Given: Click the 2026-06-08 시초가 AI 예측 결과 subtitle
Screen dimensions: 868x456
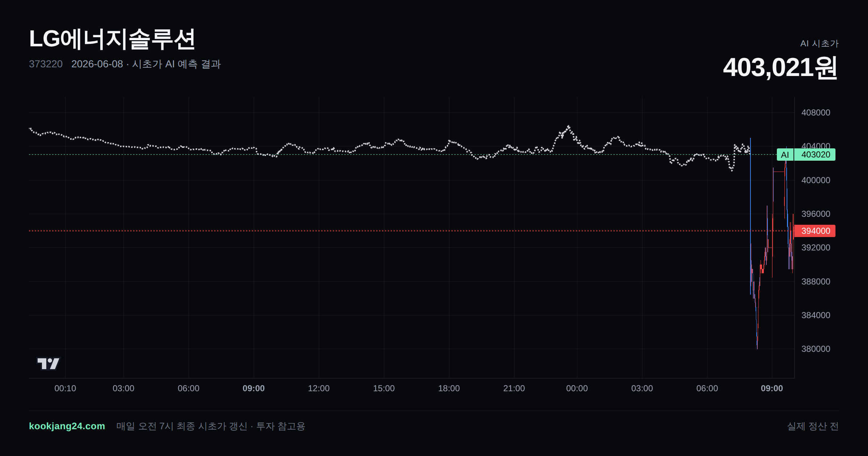Looking at the screenshot, I should tap(146, 64).
